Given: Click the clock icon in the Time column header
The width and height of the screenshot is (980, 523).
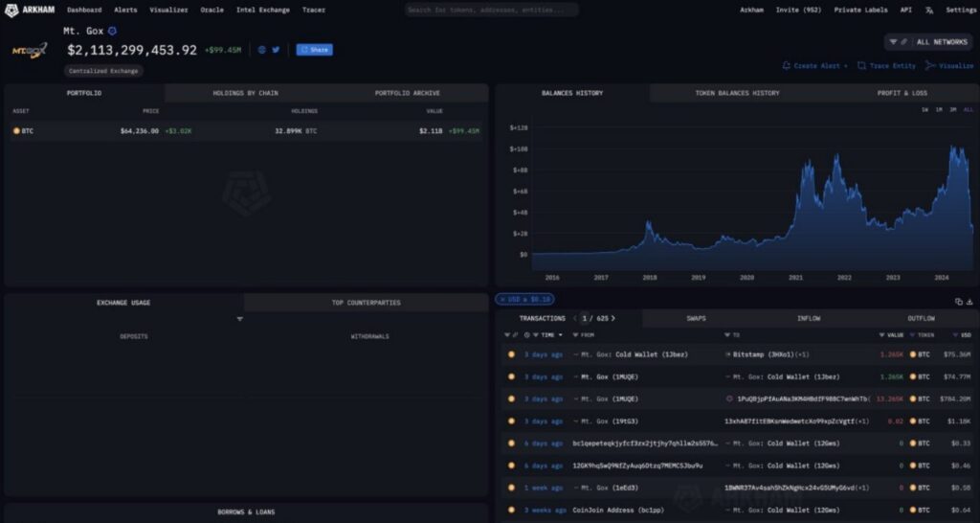Looking at the screenshot, I should 527,335.
